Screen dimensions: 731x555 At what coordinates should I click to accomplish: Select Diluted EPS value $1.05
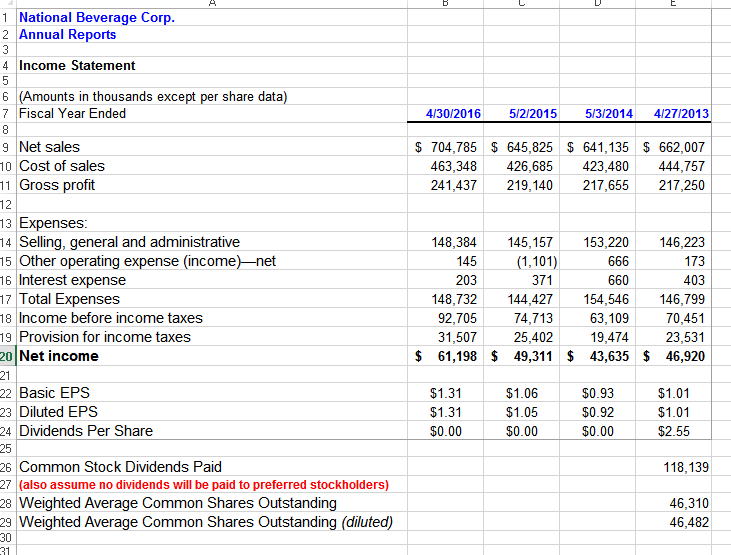[x=522, y=413]
